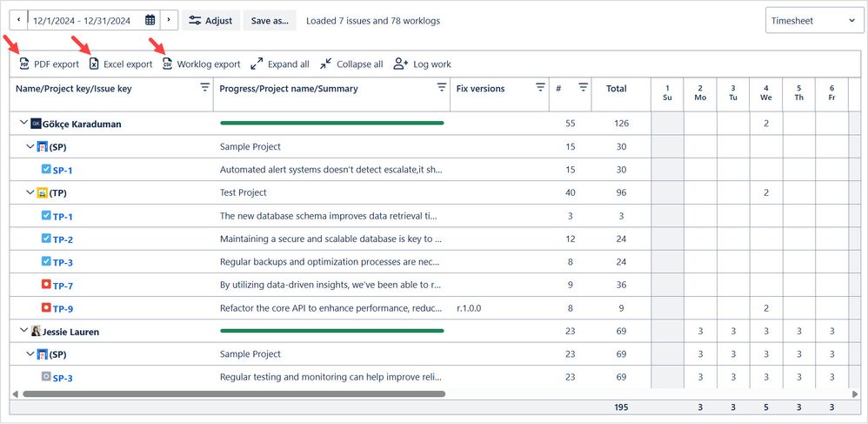Click the Expand all label
The width and height of the screenshot is (868, 424).
pyautogui.click(x=289, y=64)
